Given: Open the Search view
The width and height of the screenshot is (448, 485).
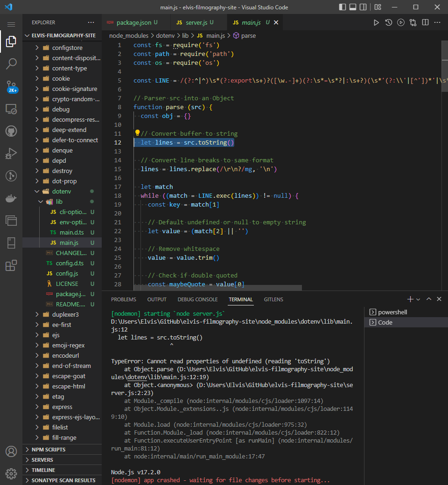Looking at the screenshot, I should point(11,64).
